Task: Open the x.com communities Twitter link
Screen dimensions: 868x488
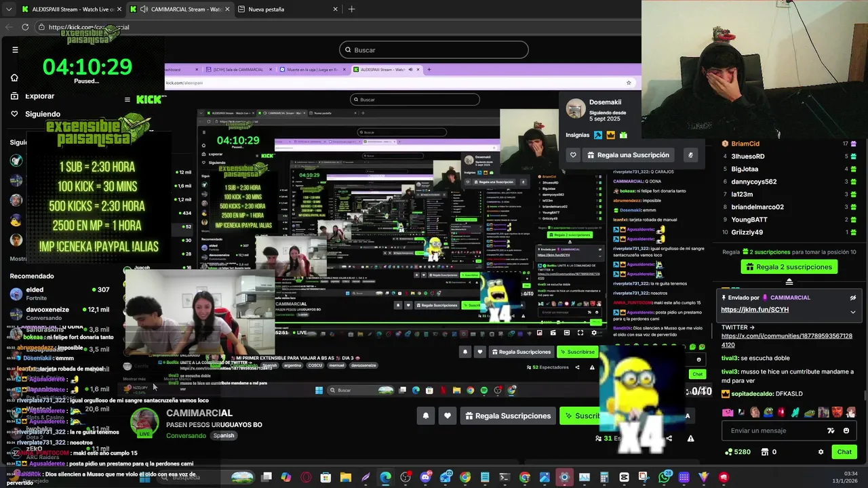Action: (787, 340)
